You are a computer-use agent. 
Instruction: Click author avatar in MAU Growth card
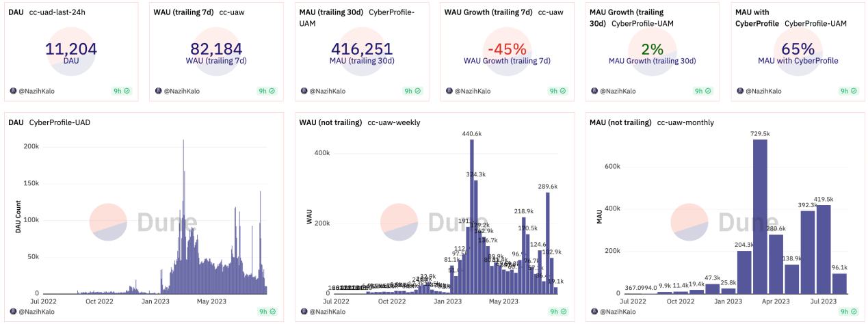(x=593, y=91)
